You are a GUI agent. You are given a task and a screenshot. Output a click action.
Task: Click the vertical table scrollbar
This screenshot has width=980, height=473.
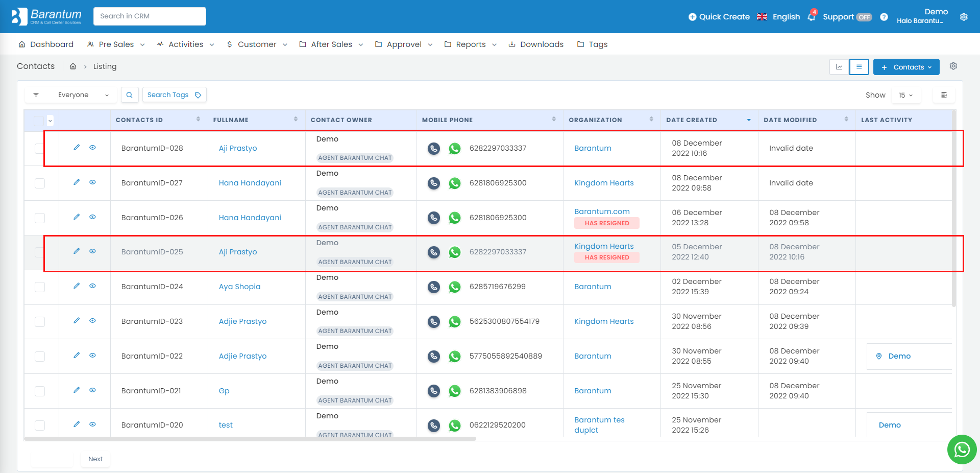click(x=953, y=207)
